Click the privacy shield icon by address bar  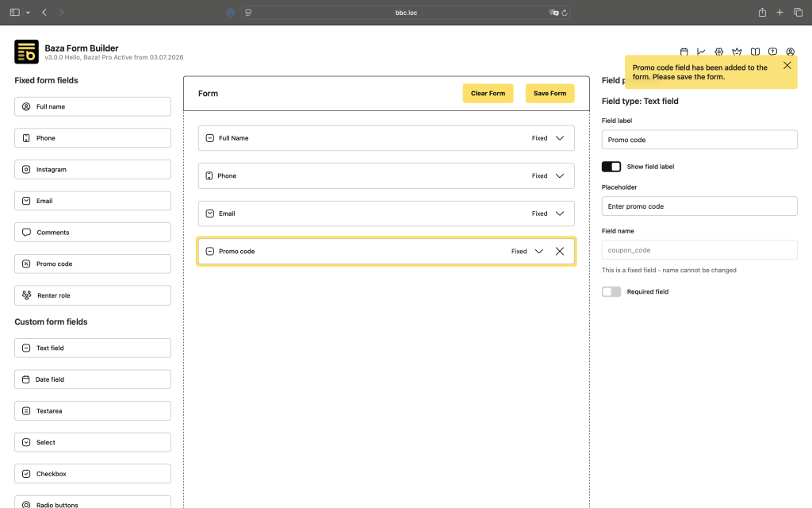(x=231, y=13)
